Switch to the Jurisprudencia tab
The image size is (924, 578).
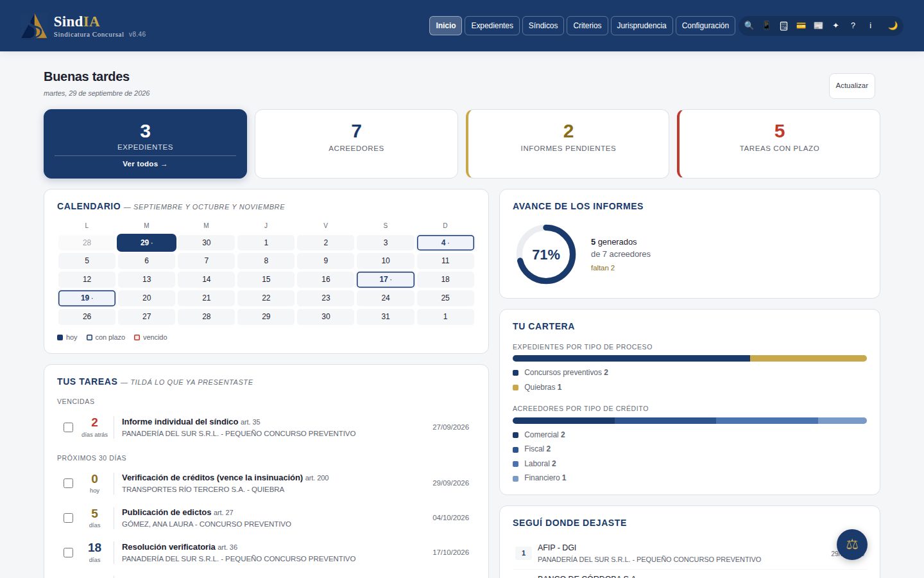pyautogui.click(x=642, y=26)
